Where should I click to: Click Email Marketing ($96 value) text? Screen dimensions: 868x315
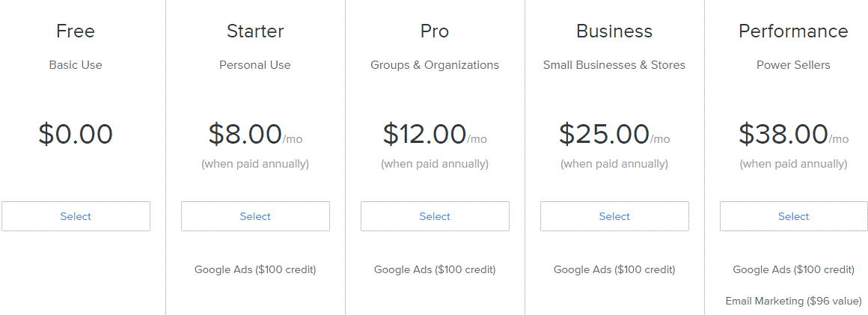(794, 302)
